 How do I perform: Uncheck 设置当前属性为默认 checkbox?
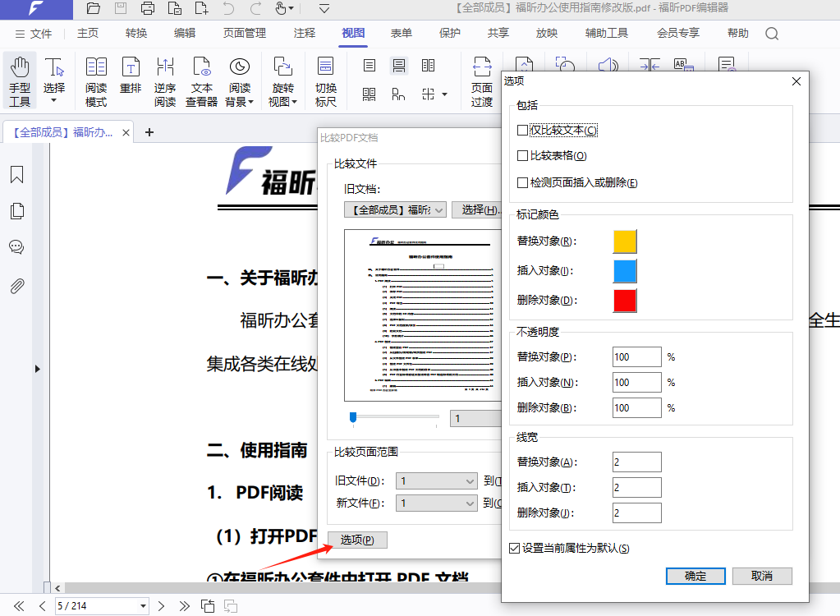click(515, 548)
